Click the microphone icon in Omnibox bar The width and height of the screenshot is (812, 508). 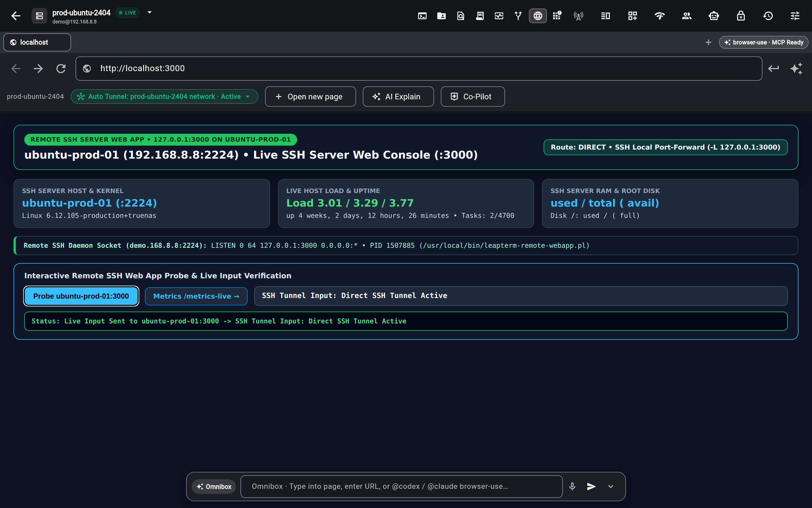point(572,486)
